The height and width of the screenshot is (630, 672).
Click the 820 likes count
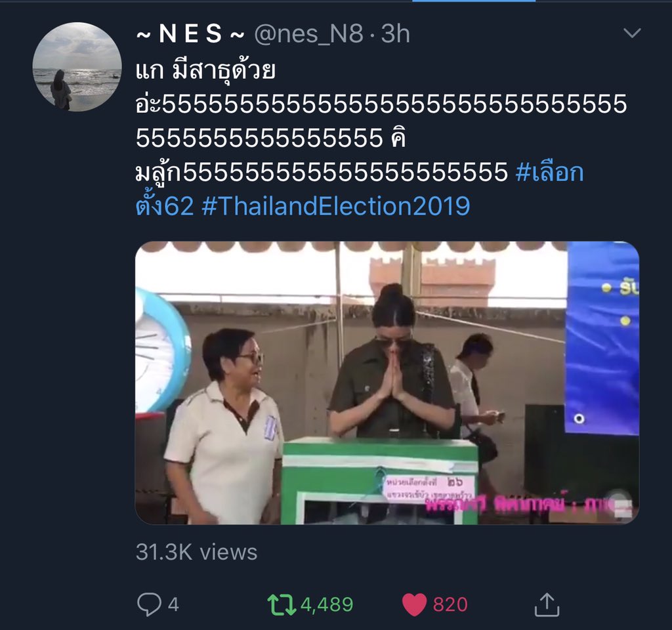pyautogui.click(x=450, y=604)
